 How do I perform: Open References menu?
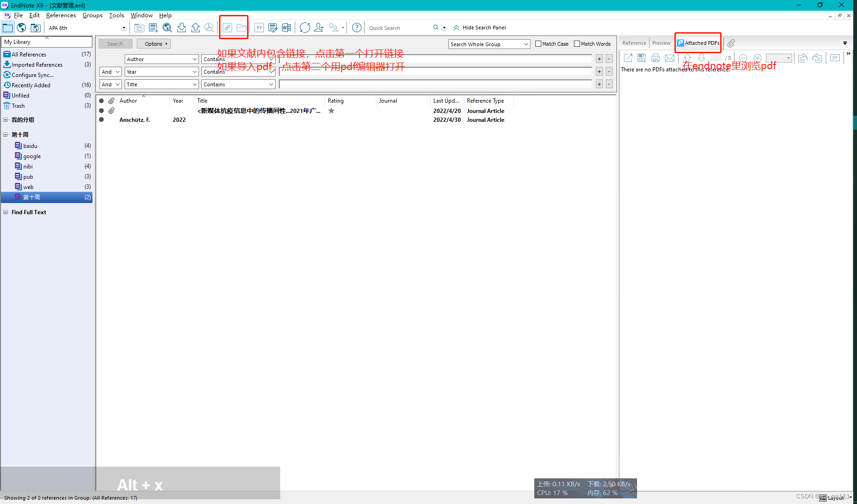pos(61,15)
